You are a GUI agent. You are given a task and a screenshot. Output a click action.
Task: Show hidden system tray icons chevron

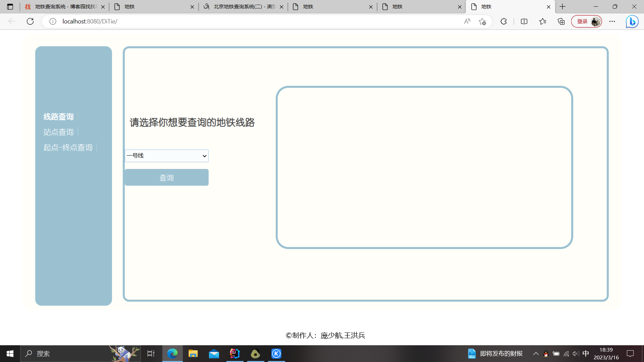536,354
